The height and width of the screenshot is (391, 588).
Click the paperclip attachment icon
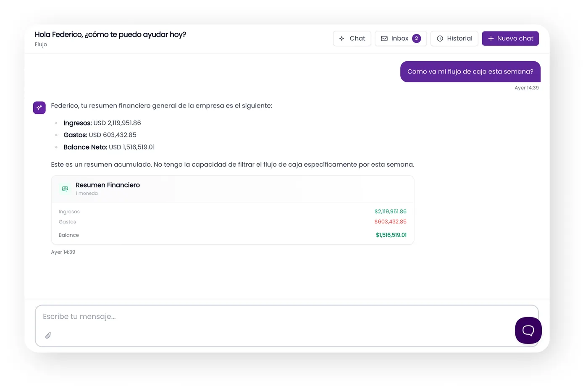point(48,335)
